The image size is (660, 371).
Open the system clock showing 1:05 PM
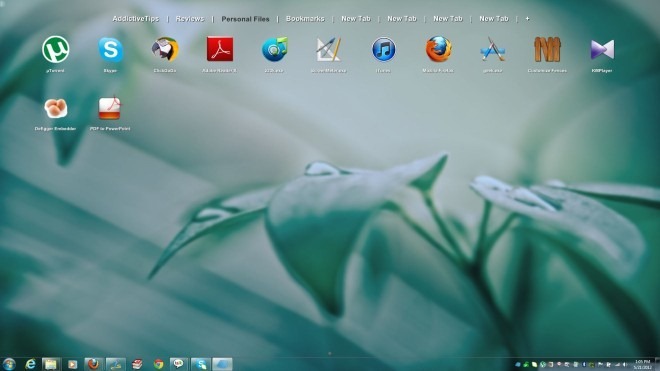coord(642,365)
